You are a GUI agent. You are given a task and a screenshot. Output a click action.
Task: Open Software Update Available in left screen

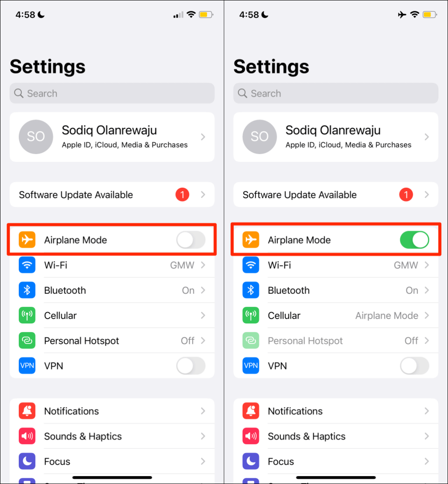[112, 194]
